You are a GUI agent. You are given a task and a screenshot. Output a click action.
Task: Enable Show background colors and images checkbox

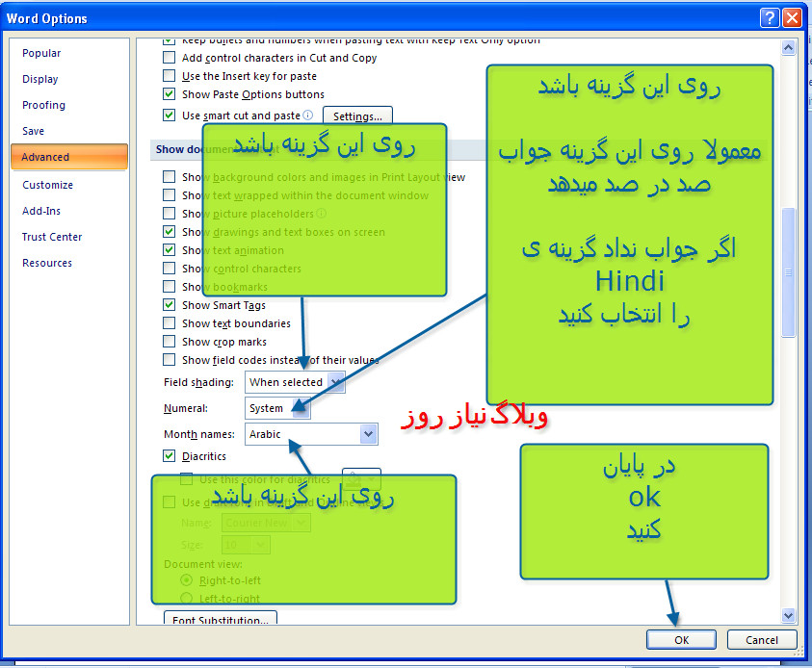169,177
